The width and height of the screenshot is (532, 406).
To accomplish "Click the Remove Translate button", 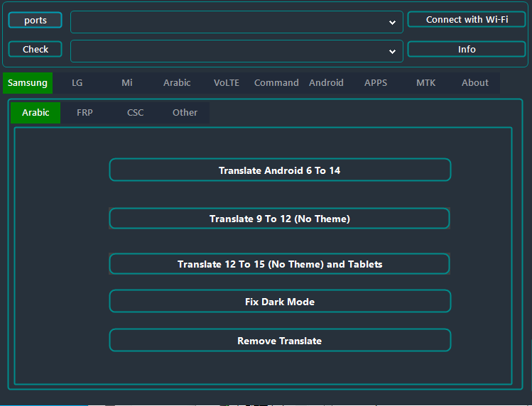I will tap(280, 340).
